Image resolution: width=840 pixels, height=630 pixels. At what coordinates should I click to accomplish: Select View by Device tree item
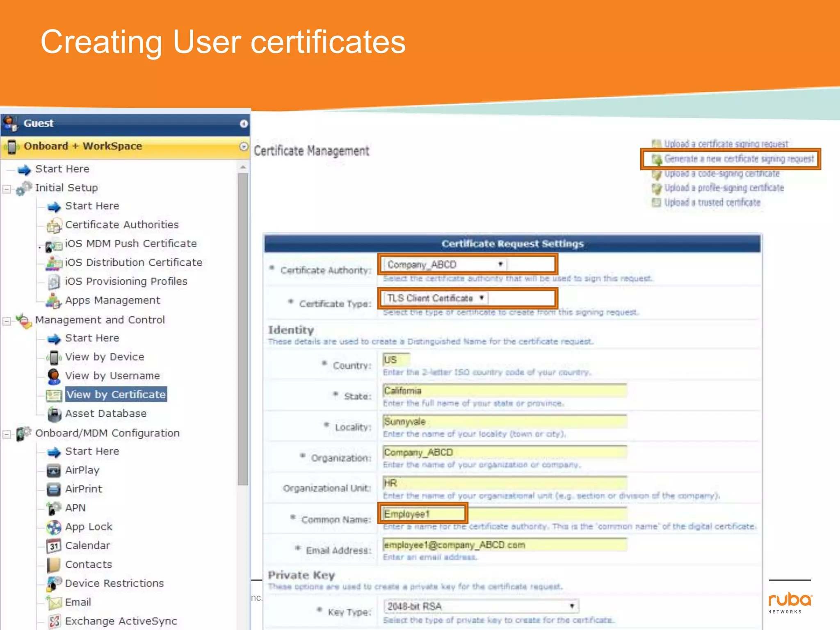[105, 357]
